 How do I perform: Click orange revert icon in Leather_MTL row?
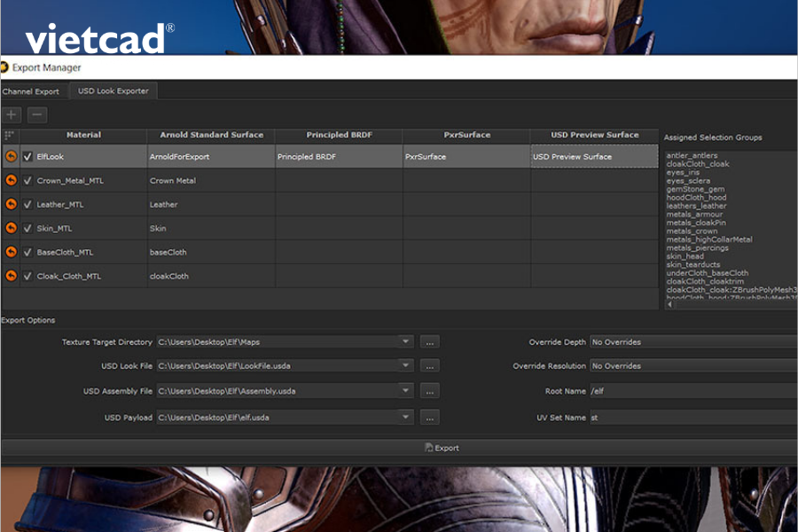coord(11,204)
